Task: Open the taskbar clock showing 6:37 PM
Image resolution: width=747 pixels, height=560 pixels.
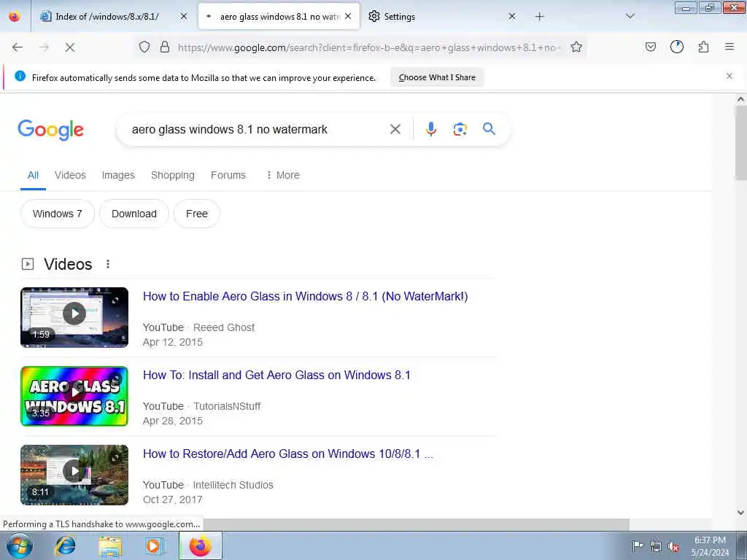Action: pyautogui.click(x=710, y=545)
